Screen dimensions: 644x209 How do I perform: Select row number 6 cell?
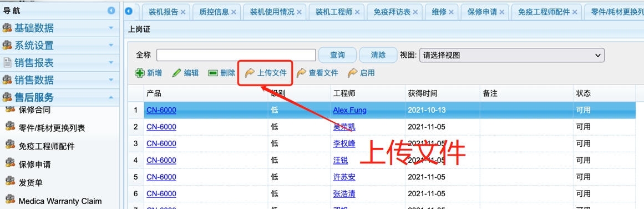click(x=135, y=193)
